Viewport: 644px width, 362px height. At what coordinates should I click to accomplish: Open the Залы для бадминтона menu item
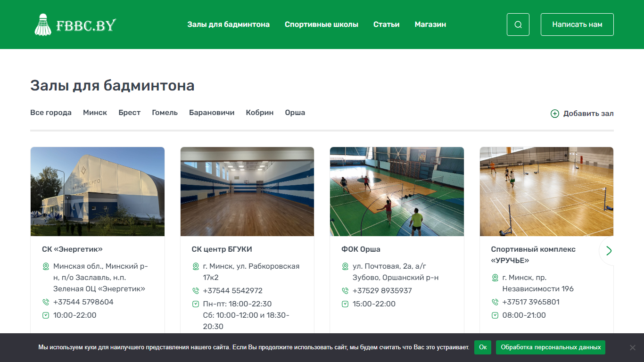(x=229, y=25)
